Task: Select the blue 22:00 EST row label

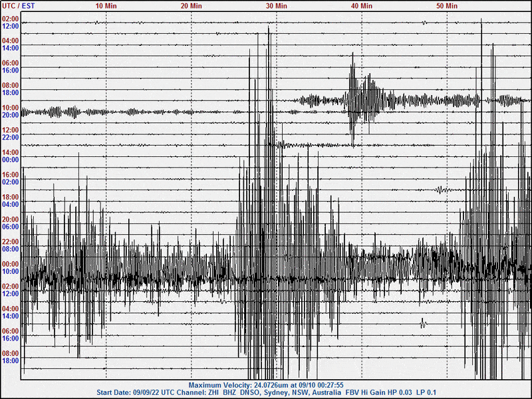Action: pyautogui.click(x=10, y=138)
